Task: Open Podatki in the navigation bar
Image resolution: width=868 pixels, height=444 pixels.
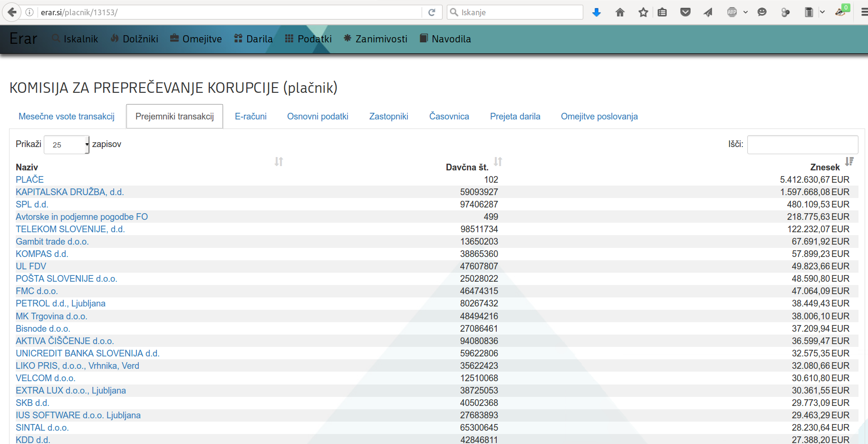Action: pyautogui.click(x=309, y=39)
